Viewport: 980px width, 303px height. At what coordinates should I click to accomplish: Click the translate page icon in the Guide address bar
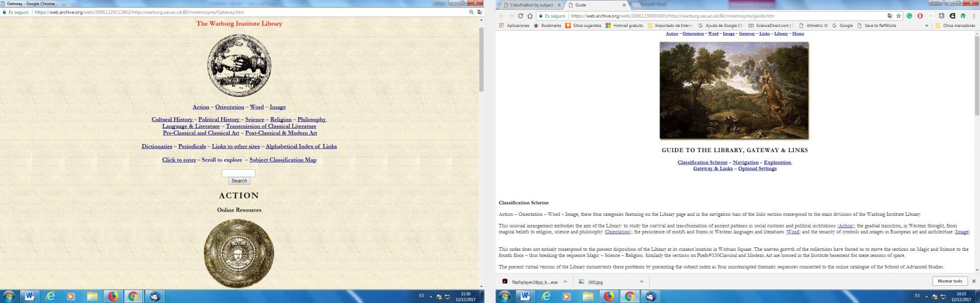pos(889,16)
